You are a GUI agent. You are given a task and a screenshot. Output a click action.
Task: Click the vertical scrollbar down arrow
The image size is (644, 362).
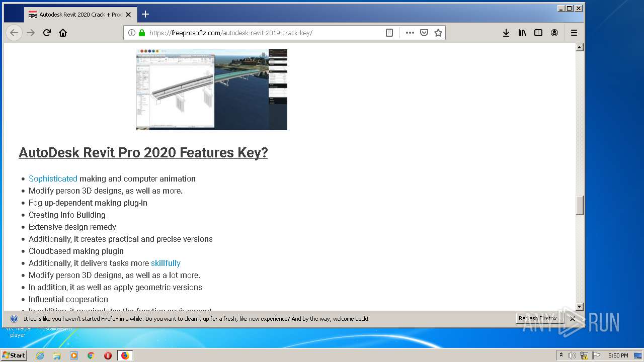pyautogui.click(x=580, y=306)
